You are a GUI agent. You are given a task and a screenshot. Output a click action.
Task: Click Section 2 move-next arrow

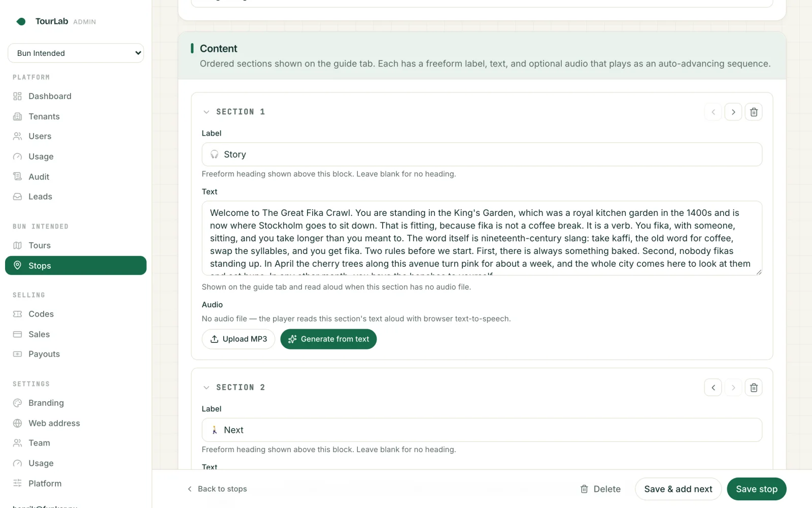pyautogui.click(x=733, y=388)
